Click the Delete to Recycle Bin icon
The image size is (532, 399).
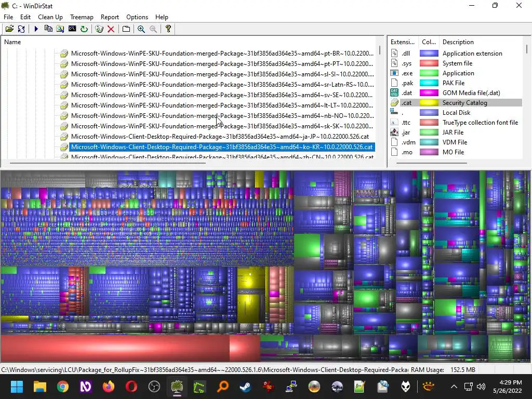(99, 29)
